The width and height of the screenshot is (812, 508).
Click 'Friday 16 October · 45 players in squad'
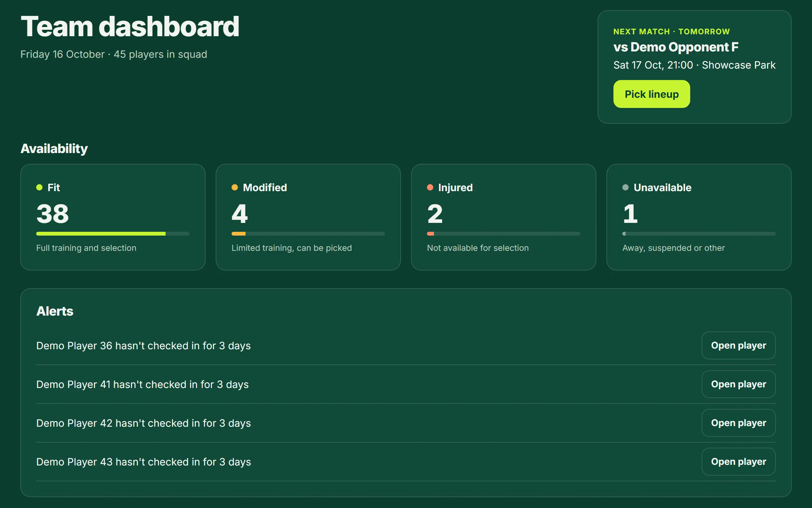[x=114, y=54]
